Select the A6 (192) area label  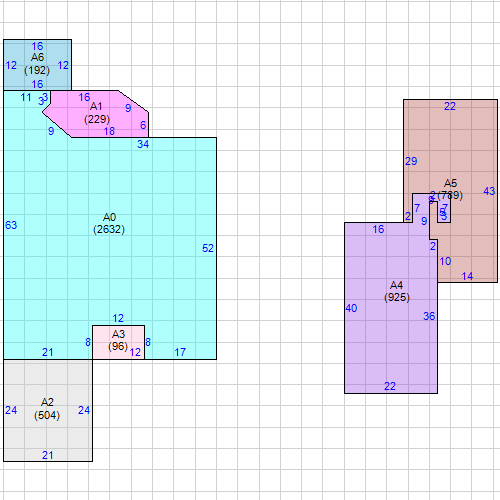coord(37,64)
